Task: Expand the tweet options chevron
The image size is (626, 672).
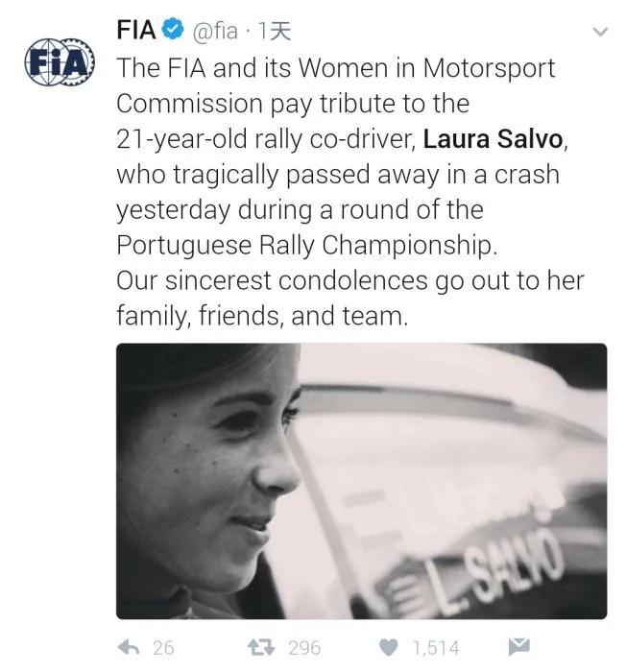Action: point(599,32)
